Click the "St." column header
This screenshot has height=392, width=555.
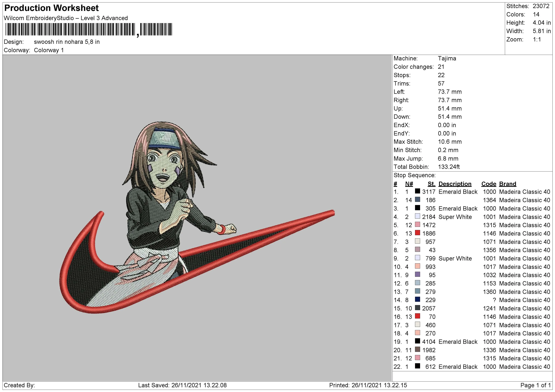431,184
